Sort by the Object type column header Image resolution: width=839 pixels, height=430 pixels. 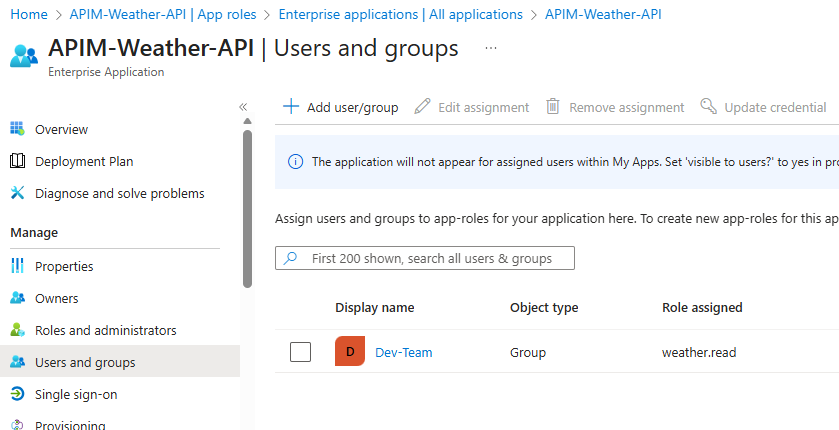pos(544,308)
